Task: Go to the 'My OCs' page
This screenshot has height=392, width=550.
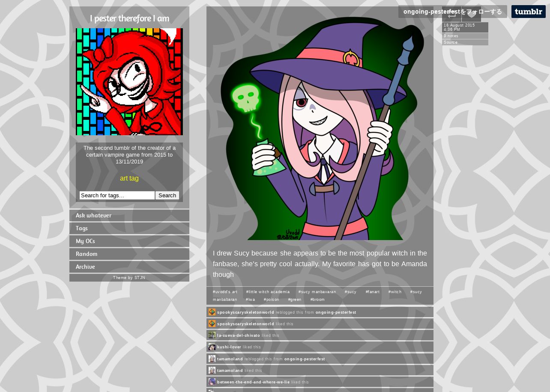Action: [129, 241]
